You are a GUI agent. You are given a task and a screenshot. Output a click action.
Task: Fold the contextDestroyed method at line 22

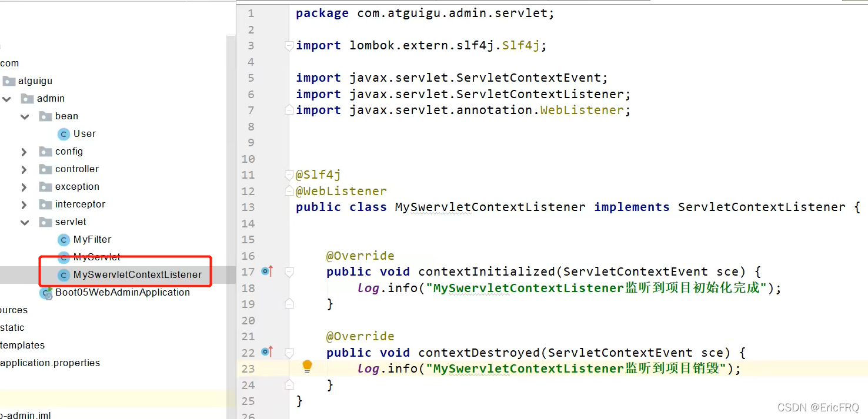coord(289,353)
